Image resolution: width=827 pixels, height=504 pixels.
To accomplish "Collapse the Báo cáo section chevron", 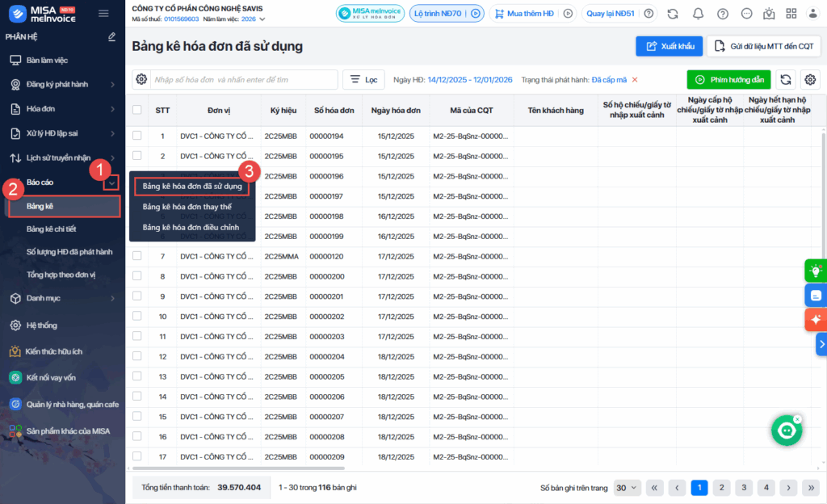I will [111, 183].
